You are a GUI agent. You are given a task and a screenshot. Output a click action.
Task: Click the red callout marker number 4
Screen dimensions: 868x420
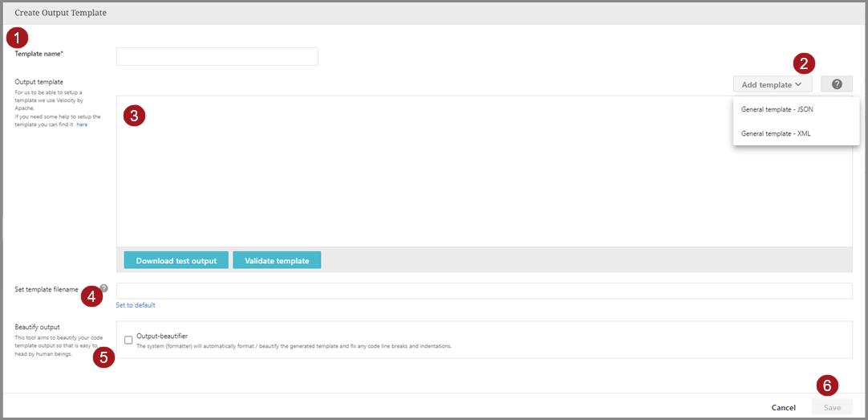[92, 297]
